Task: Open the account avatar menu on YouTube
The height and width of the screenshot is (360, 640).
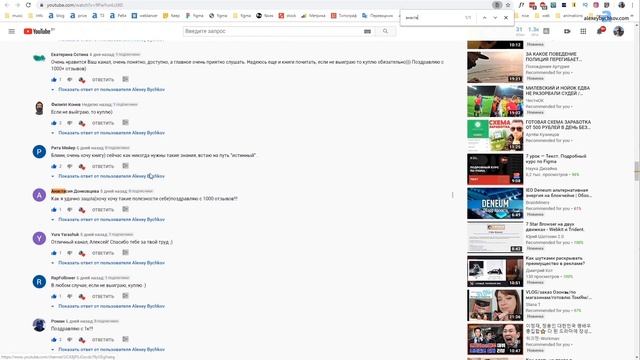Action: tap(618, 31)
